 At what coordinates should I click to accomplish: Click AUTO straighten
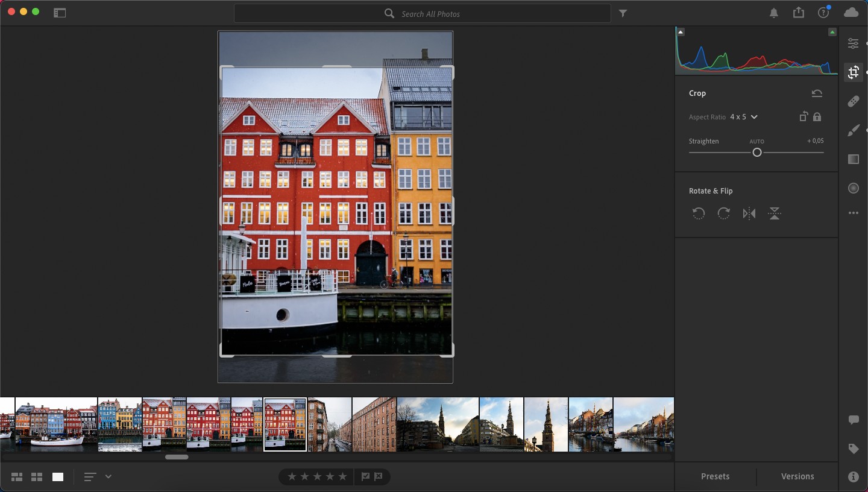(x=756, y=142)
